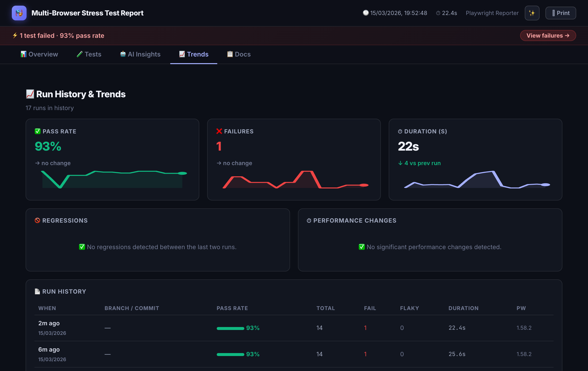Click the red fail count in 2m ago row

[x=365, y=328]
